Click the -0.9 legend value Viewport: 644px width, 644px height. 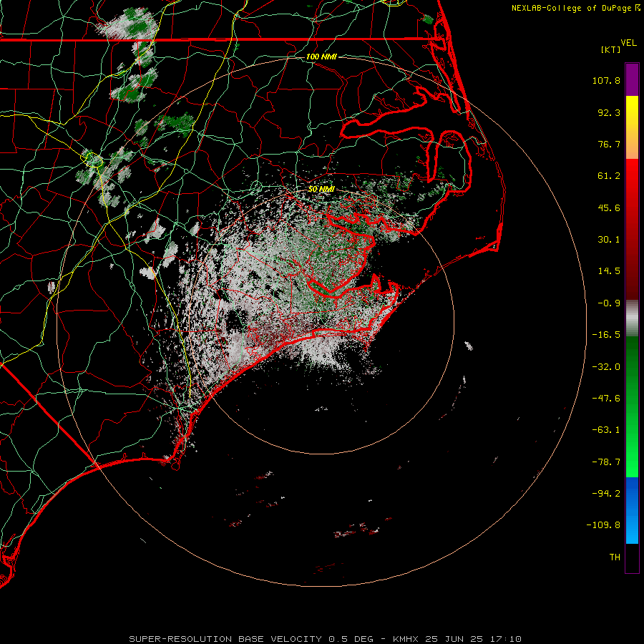[609, 303]
